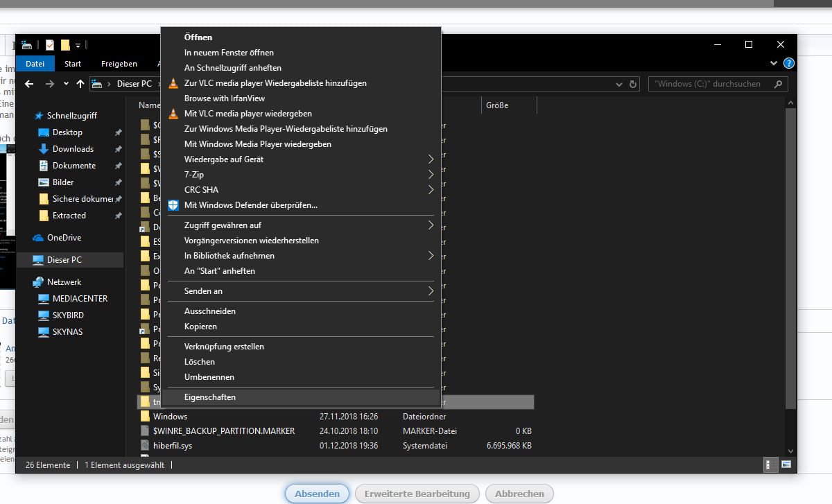This screenshot has width=832, height=504.
Task: Open the Datei tab
Action: (35, 64)
